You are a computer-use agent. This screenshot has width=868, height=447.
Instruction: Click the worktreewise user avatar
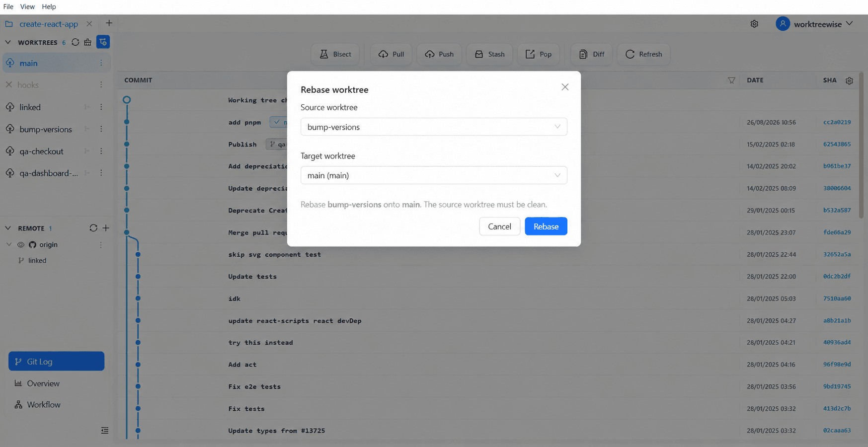783,24
